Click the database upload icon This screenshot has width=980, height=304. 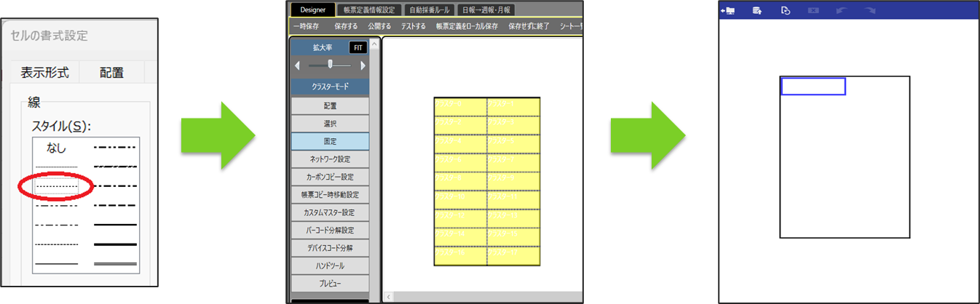[757, 10]
